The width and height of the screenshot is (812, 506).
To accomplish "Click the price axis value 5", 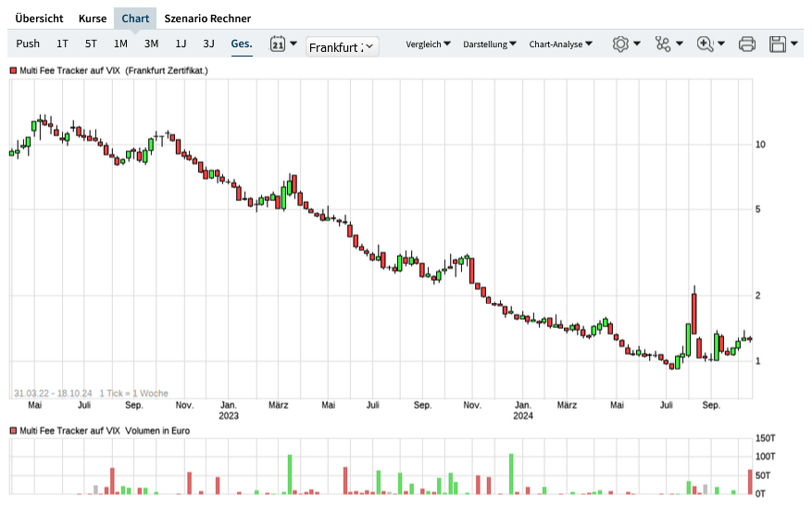I will point(757,209).
